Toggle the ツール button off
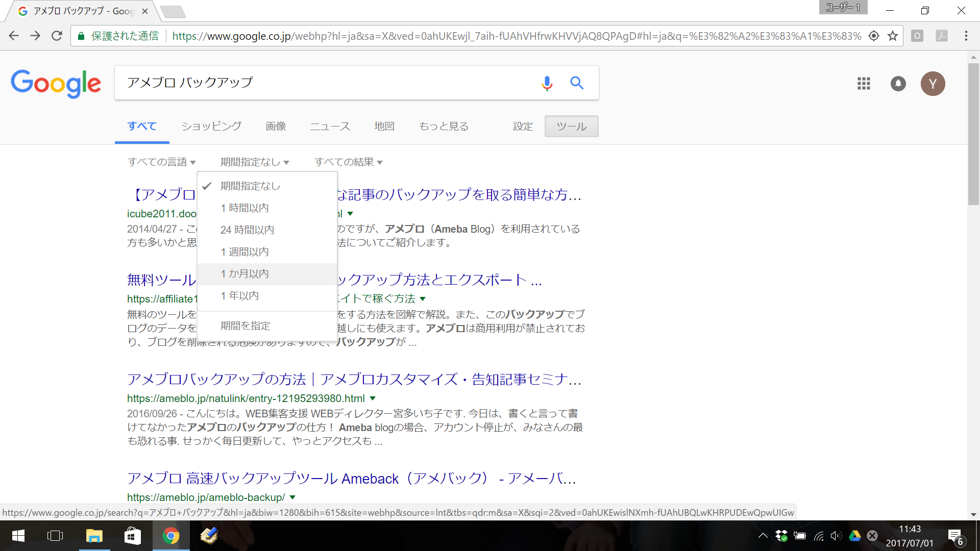This screenshot has height=551, width=980. (x=571, y=127)
